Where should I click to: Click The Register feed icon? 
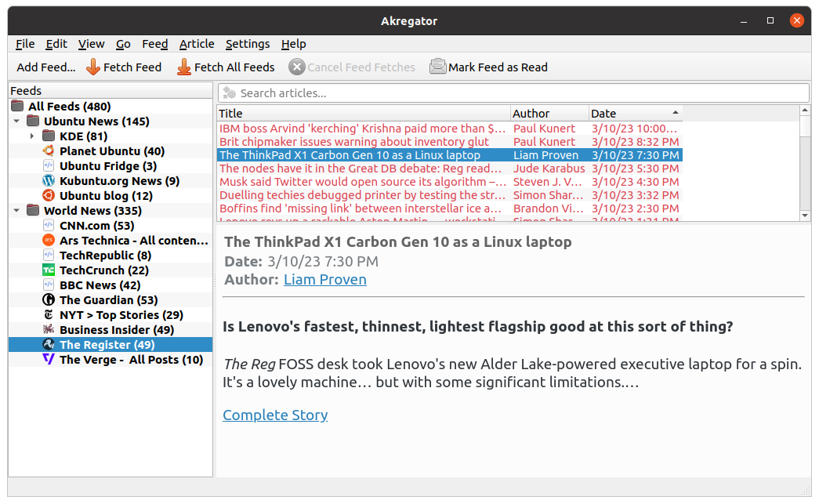[x=49, y=344]
